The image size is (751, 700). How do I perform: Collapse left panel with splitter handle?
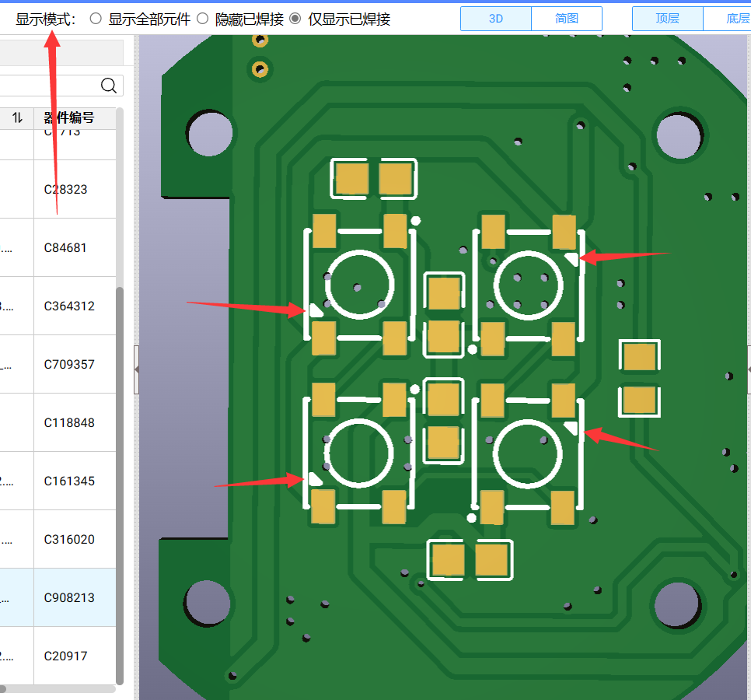(136, 369)
